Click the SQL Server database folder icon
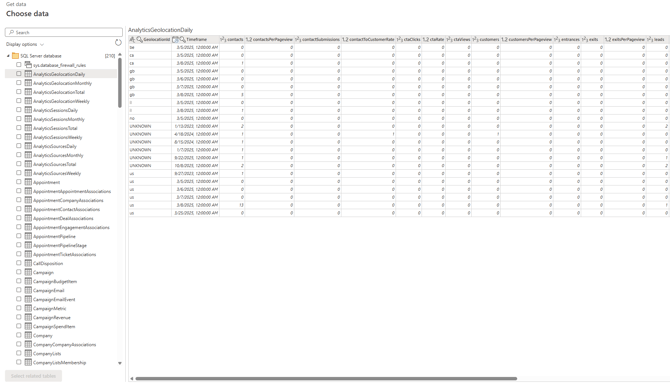 (x=15, y=56)
